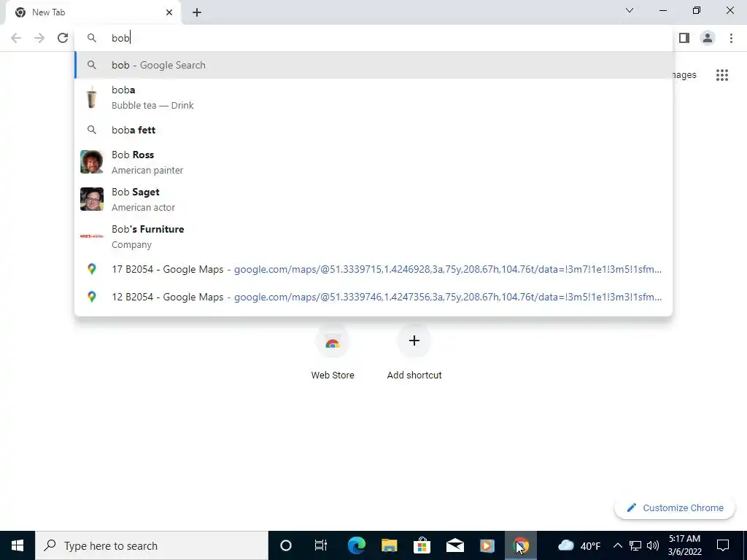Select the New Tab tab
The image size is (747, 560).
(93, 12)
